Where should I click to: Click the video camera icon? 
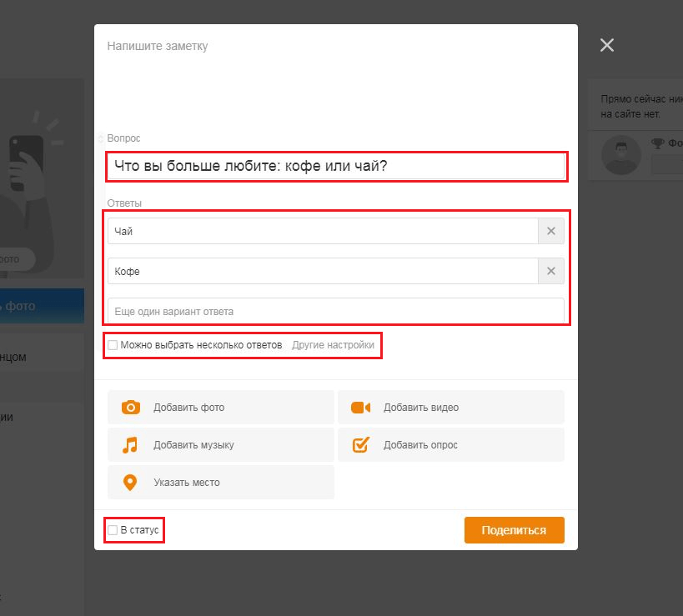pos(360,408)
